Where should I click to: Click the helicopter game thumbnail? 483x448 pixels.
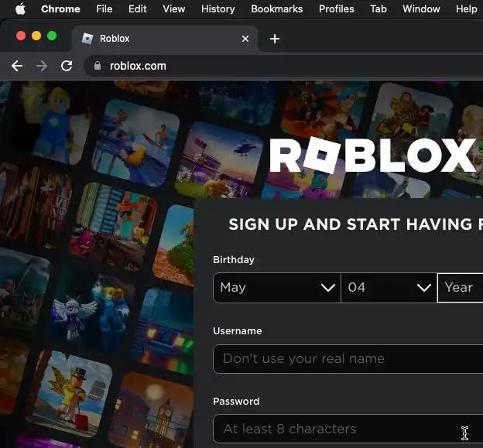[219, 160]
